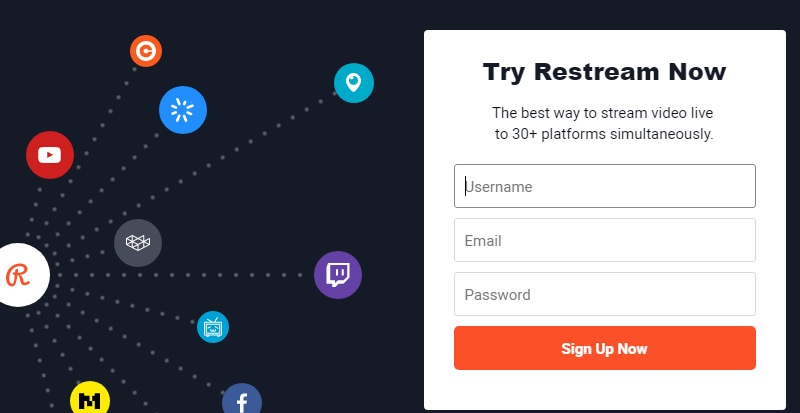Image resolution: width=800 pixels, height=413 pixels.
Task: Select the yellow M platform icon
Action: (90, 399)
